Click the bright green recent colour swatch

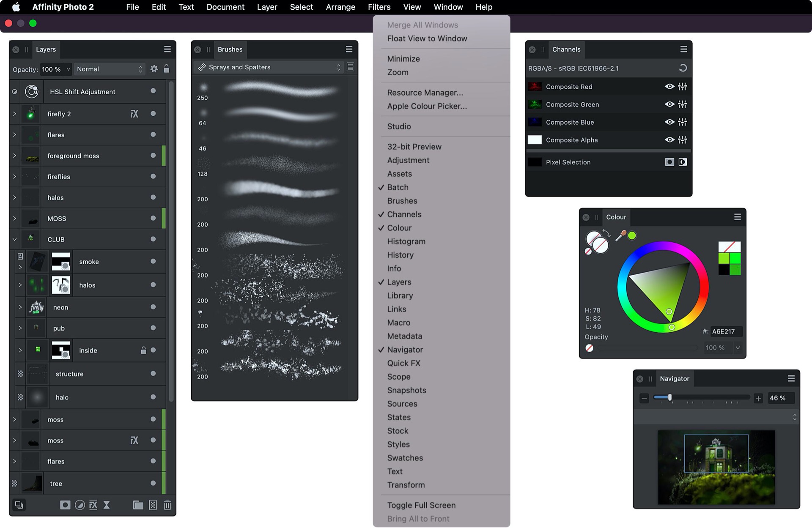pyautogui.click(x=735, y=258)
